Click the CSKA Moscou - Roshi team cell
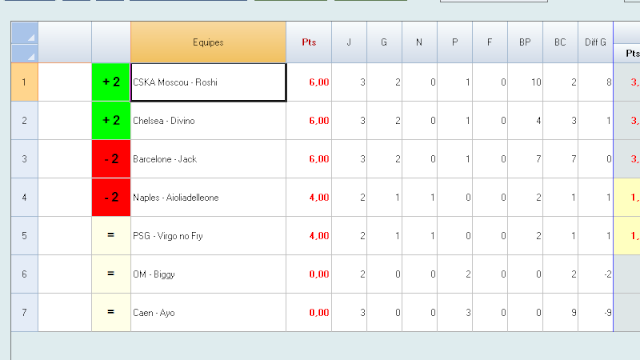Image resolution: width=640 pixels, height=360 pixels. click(x=208, y=82)
